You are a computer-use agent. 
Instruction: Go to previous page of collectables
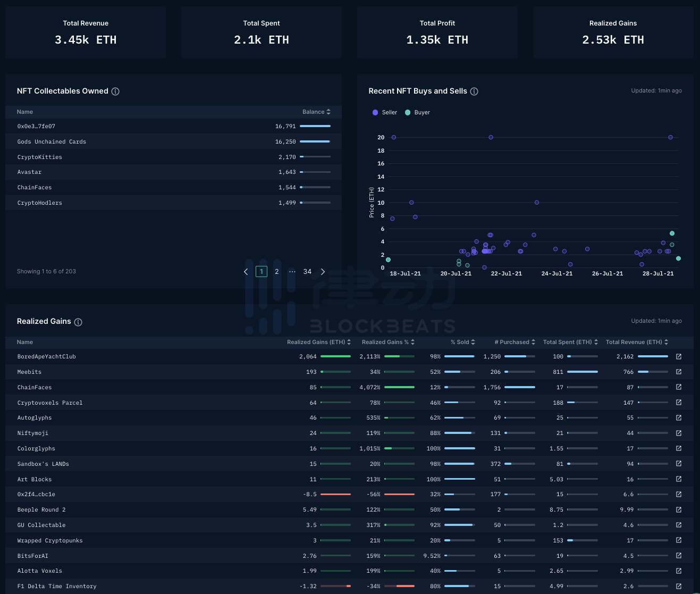point(246,272)
